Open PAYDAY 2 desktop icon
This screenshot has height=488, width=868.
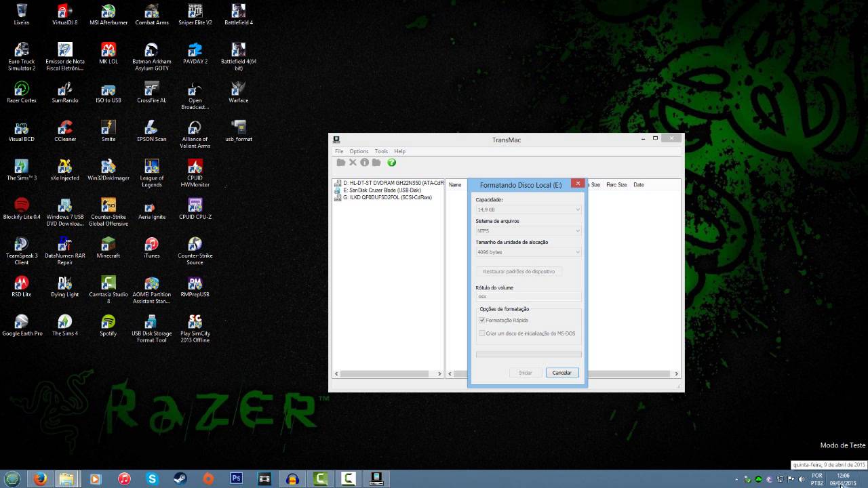point(195,53)
